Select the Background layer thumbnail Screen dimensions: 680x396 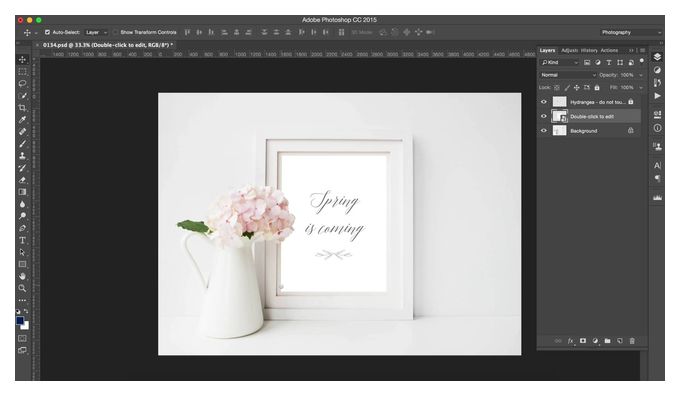pyautogui.click(x=559, y=131)
